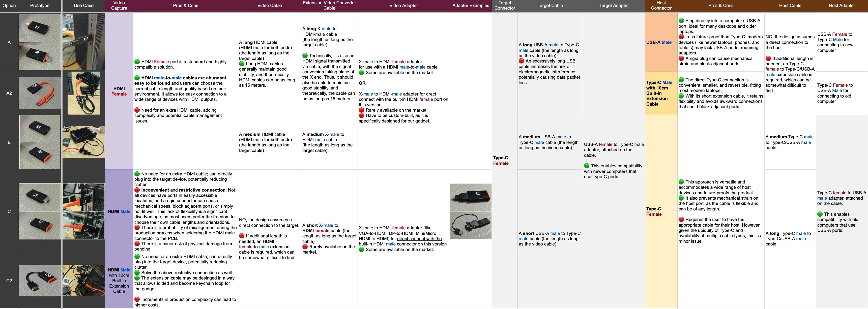Click the Use Case photo in row B
Screen dimensions: 868x309
(x=83, y=142)
